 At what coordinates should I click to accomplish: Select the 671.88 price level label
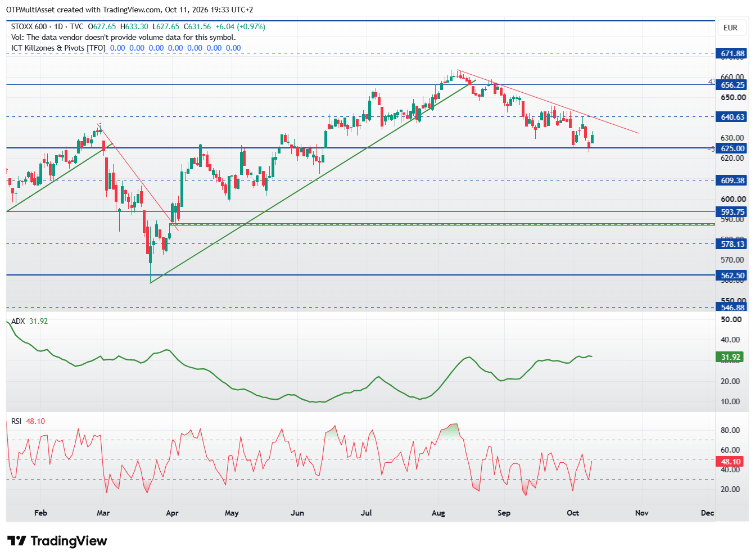[x=732, y=54]
